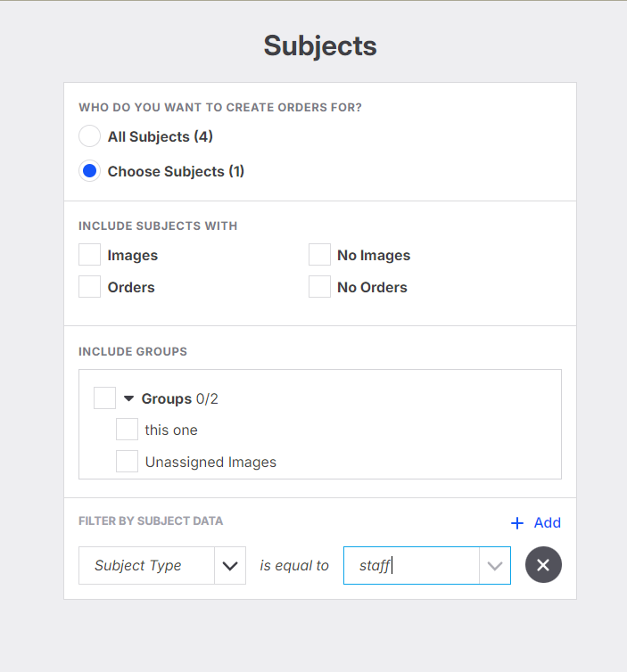The image size is (627, 672).
Task: Expand the staff value dropdown chevron
Action: point(495,565)
